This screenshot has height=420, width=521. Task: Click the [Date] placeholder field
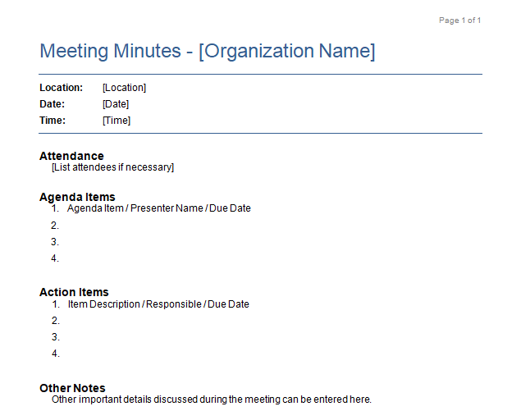tap(116, 104)
